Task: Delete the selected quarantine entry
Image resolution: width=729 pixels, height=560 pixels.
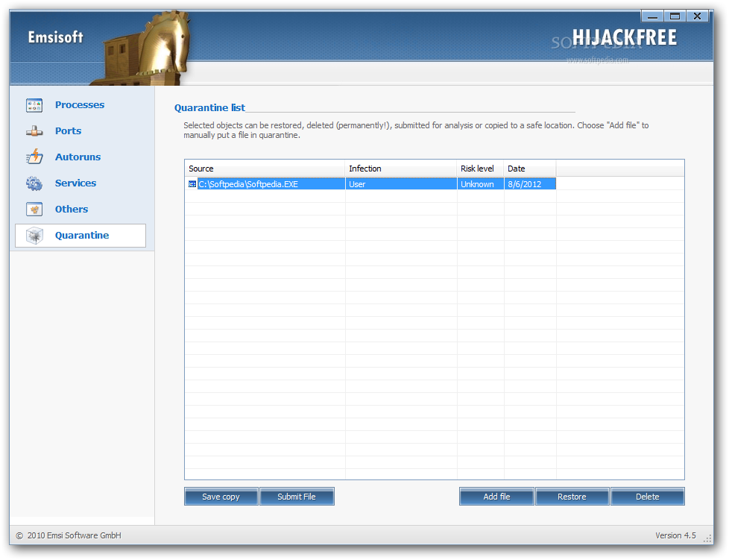Action: pos(648,497)
